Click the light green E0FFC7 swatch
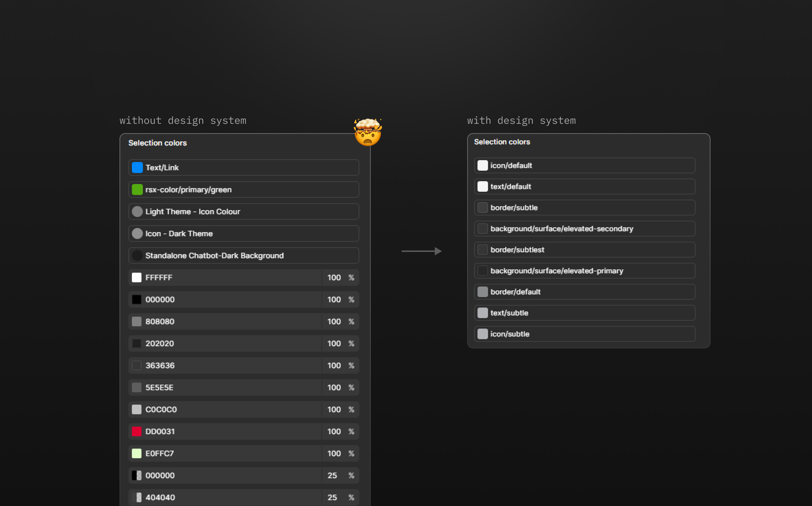The width and height of the screenshot is (812, 506). coord(137,453)
